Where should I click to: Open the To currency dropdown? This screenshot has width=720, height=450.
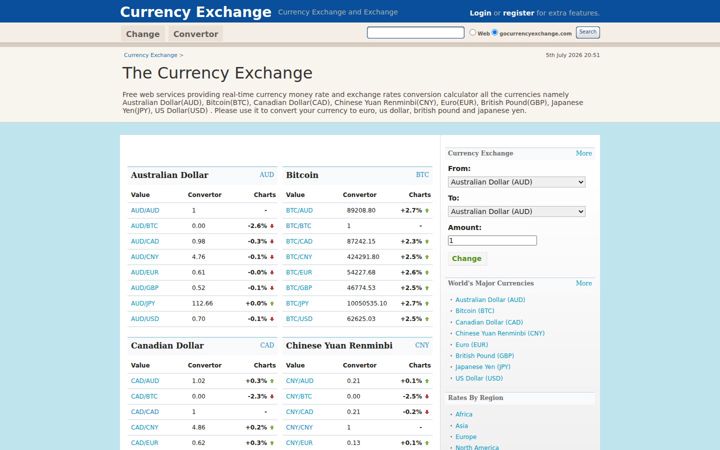coord(517,212)
